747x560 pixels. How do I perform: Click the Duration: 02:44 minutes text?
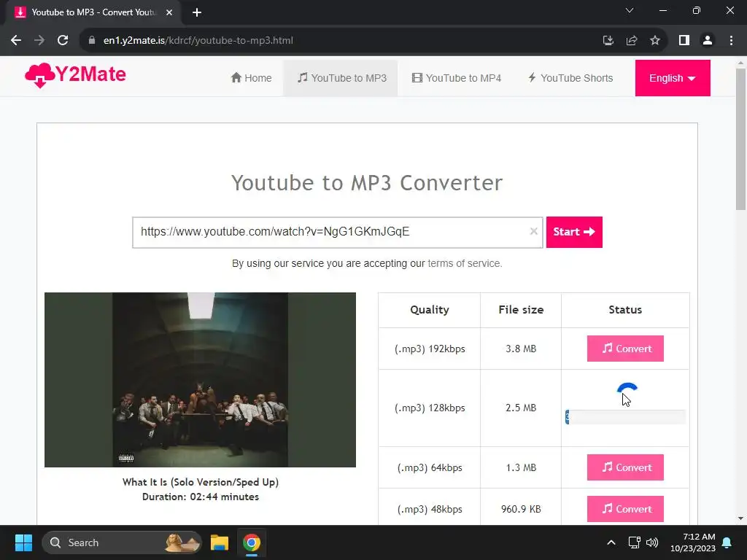click(201, 497)
